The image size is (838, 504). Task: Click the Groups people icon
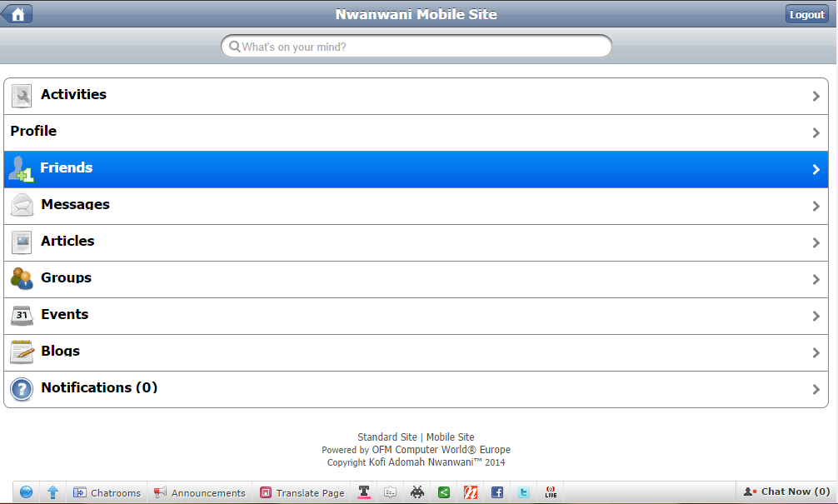(22, 279)
